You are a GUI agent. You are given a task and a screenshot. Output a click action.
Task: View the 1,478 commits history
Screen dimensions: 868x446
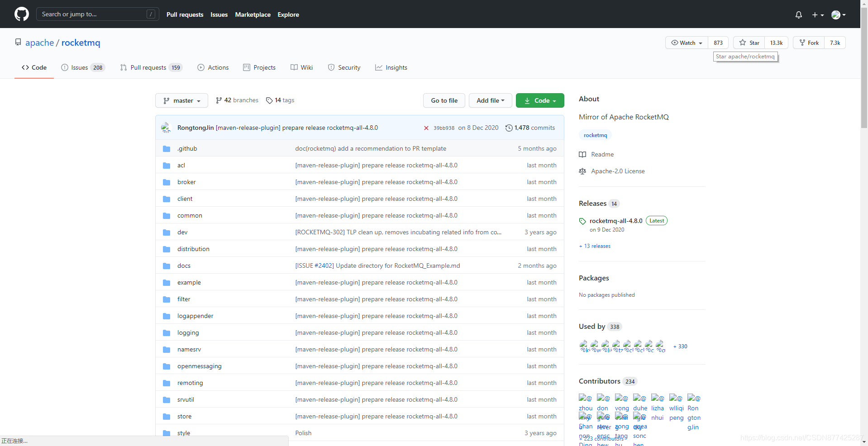530,128
